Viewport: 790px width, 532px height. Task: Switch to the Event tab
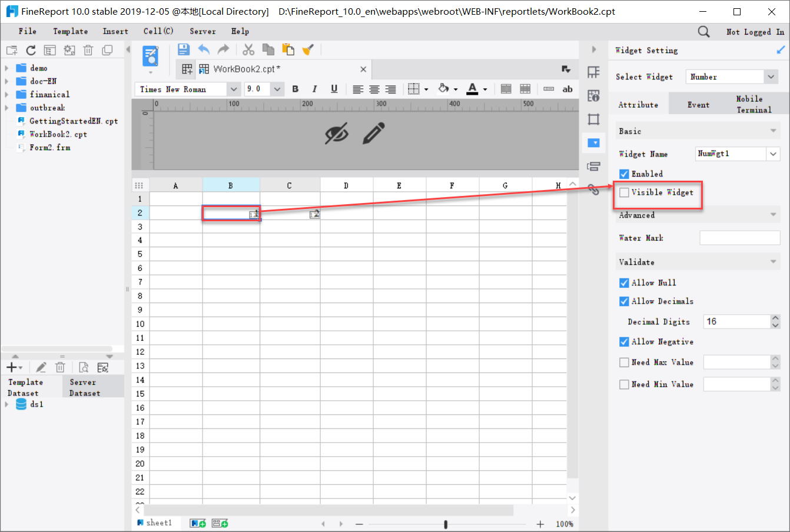coord(698,104)
